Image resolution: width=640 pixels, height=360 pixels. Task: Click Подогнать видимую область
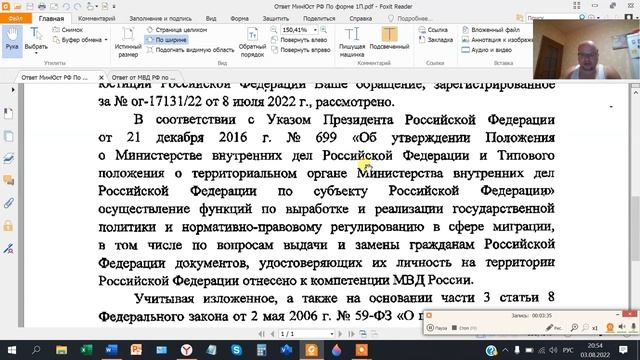tap(190, 50)
